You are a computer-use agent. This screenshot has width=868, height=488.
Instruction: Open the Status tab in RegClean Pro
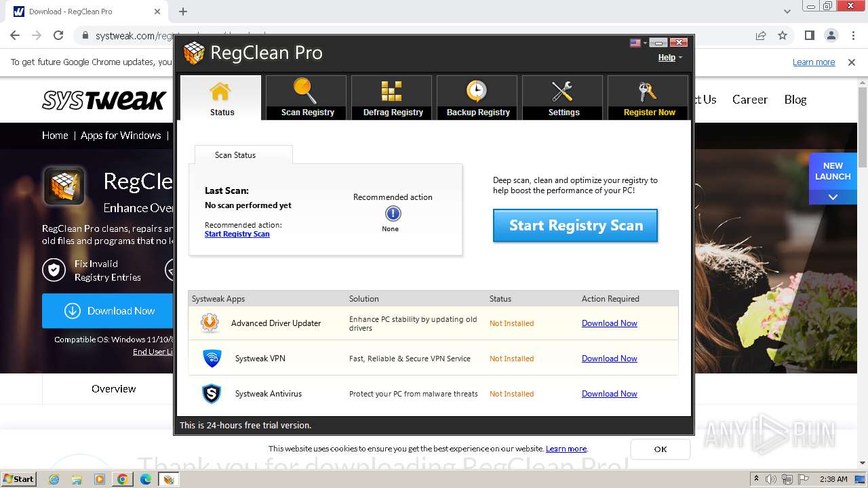[220, 98]
